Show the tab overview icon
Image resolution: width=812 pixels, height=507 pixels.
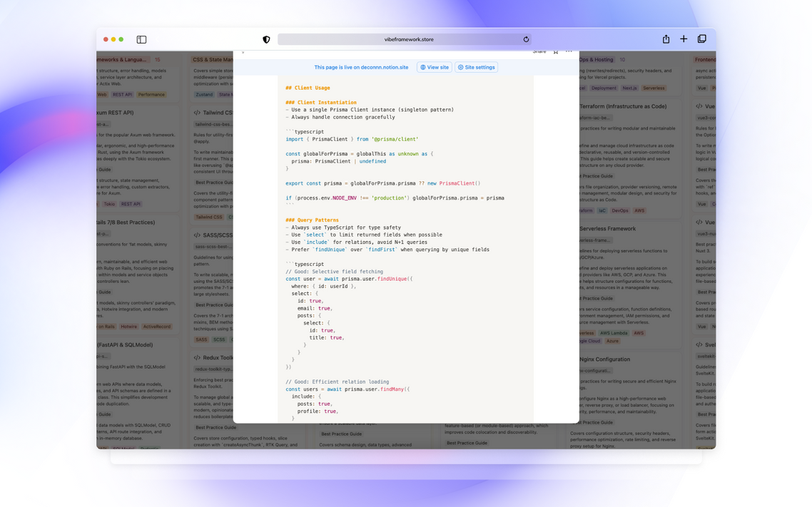click(701, 39)
